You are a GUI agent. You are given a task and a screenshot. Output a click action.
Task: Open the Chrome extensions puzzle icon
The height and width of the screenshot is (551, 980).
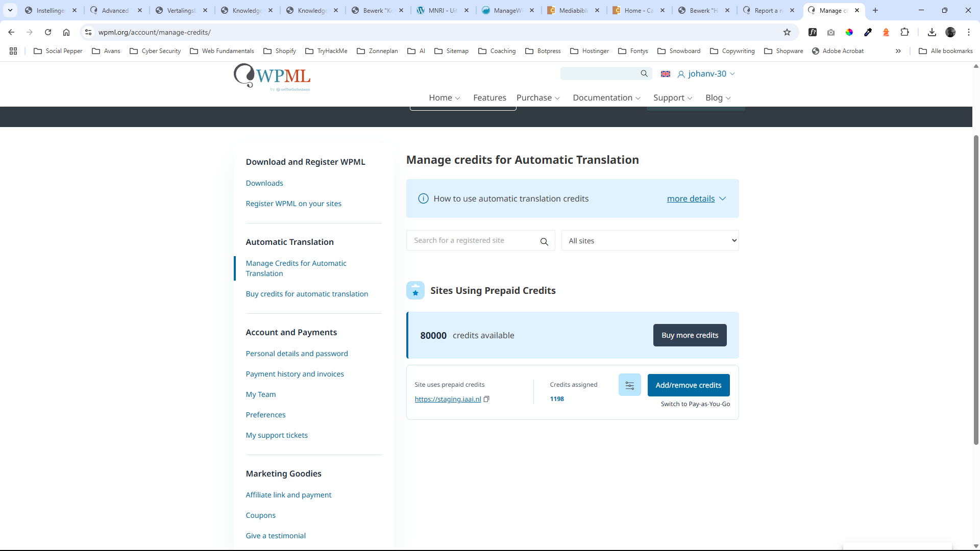coord(904,32)
